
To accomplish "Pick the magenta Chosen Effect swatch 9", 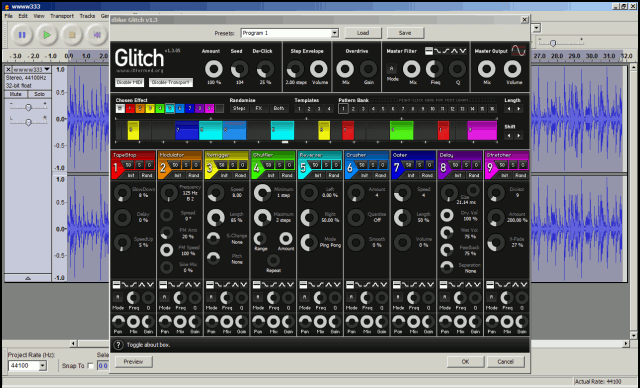I will [x=209, y=109].
